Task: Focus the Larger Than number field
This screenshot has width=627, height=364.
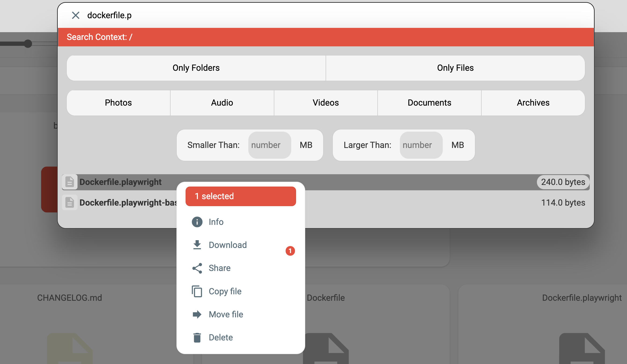Action: [421, 145]
